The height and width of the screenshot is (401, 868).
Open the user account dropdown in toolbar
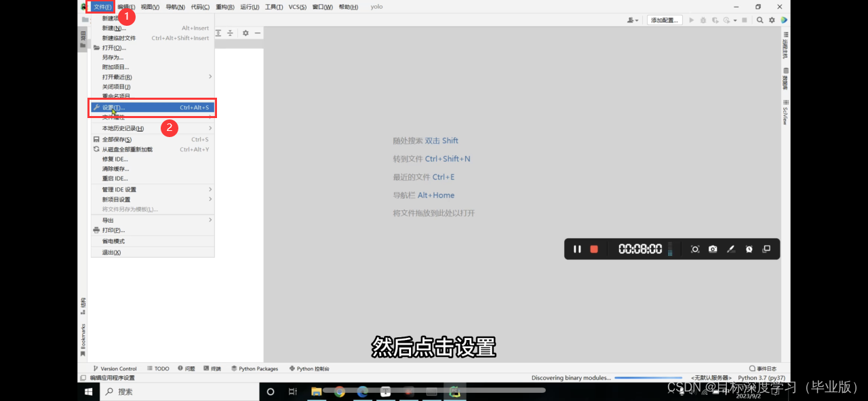coord(633,20)
